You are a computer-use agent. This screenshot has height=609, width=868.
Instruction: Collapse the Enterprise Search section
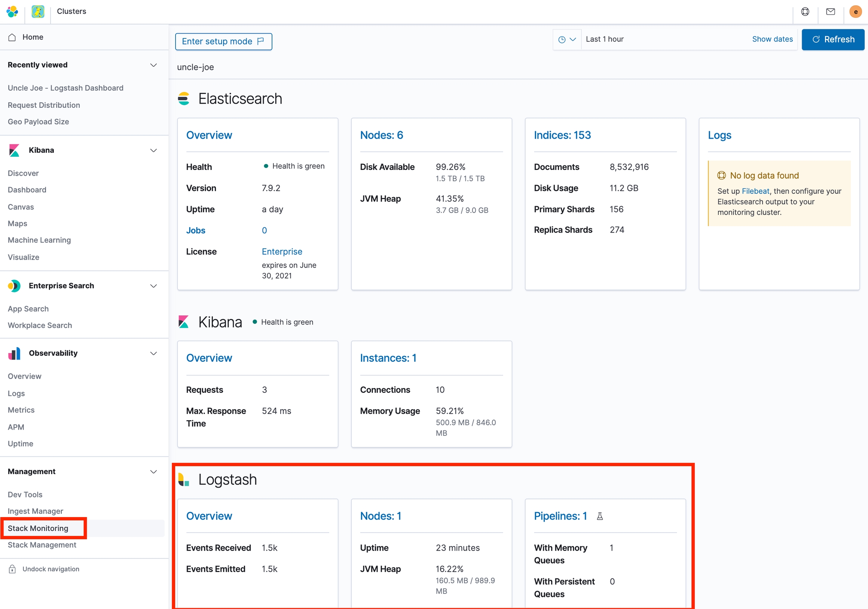point(153,286)
